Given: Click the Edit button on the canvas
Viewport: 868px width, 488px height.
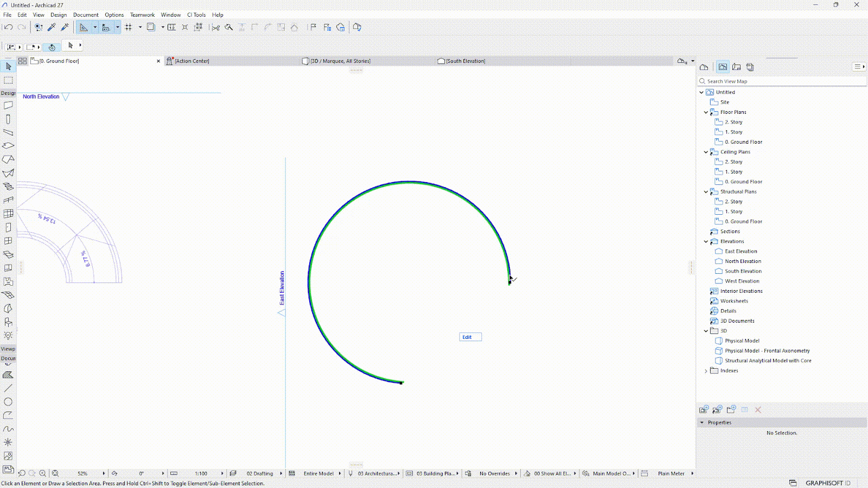Looking at the screenshot, I should pos(470,337).
